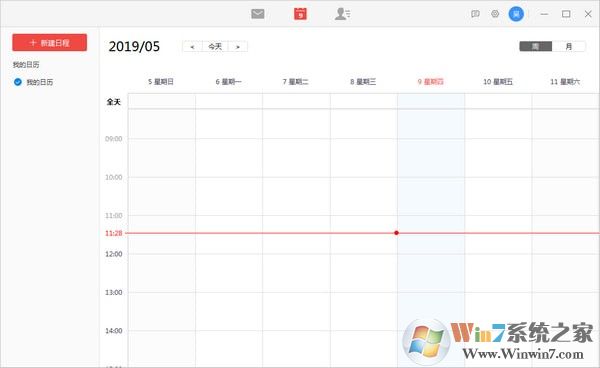Select the 5 星期日 column header
This screenshot has width=600, height=368.
click(161, 82)
